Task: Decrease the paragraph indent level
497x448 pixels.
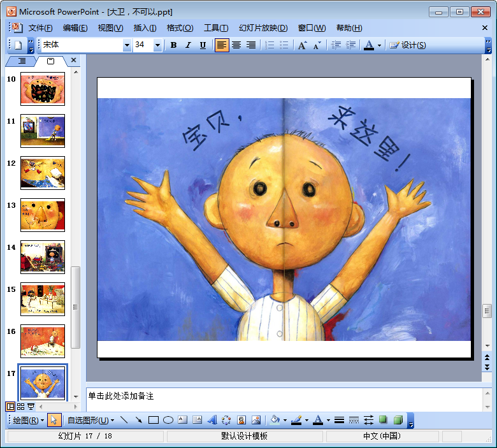Action: 336,45
